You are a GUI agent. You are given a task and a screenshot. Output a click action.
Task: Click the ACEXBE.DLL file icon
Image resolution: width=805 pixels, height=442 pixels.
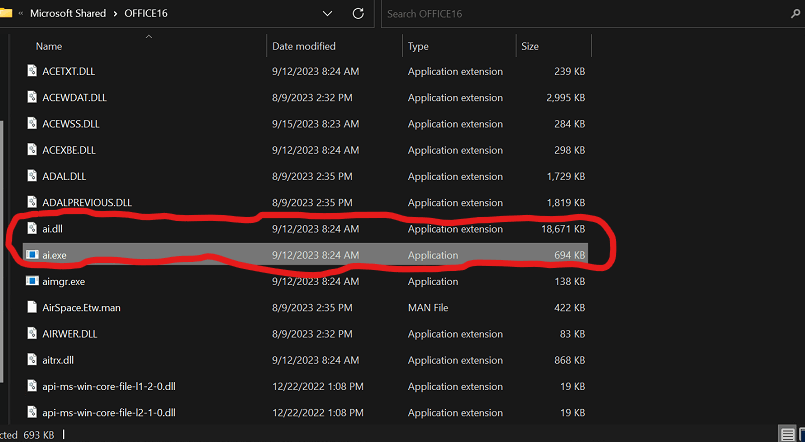click(x=32, y=149)
